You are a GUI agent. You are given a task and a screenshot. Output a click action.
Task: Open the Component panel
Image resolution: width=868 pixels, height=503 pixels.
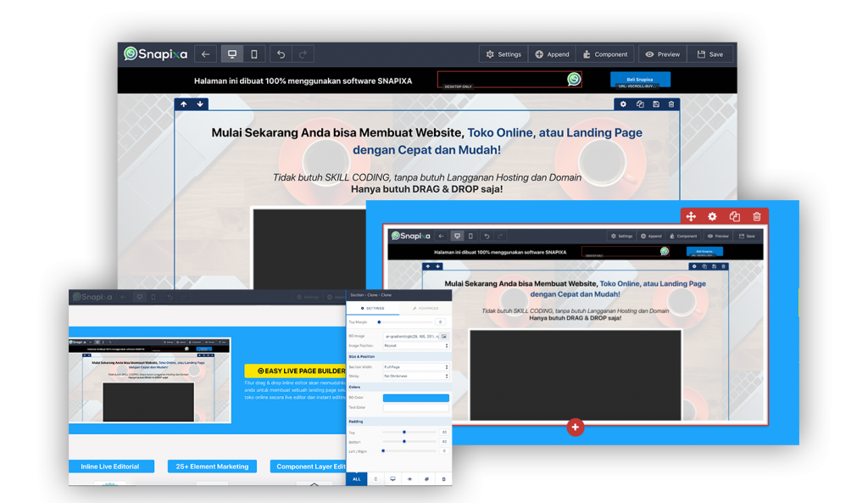pyautogui.click(x=605, y=54)
